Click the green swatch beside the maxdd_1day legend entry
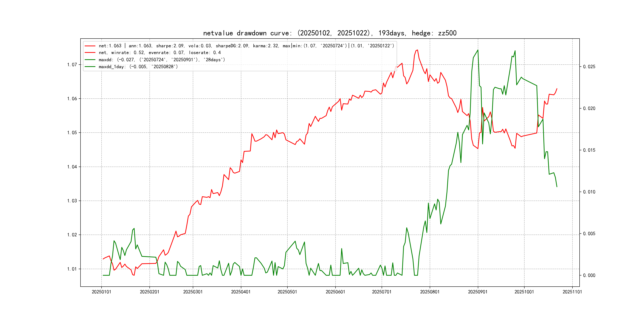 coord(90,67)
